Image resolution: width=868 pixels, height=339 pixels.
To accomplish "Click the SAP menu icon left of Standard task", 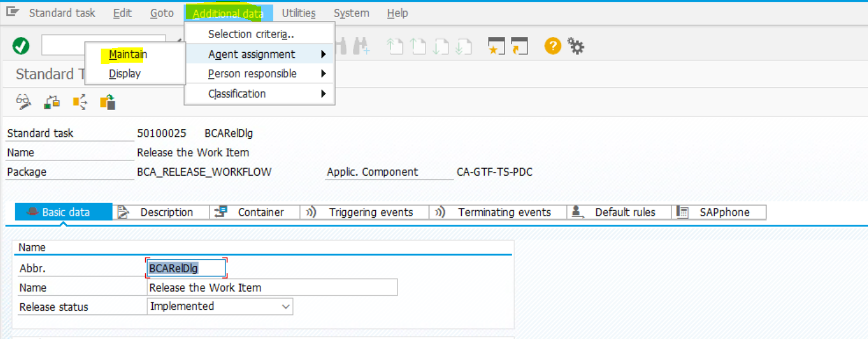I will tap(12, 12).
